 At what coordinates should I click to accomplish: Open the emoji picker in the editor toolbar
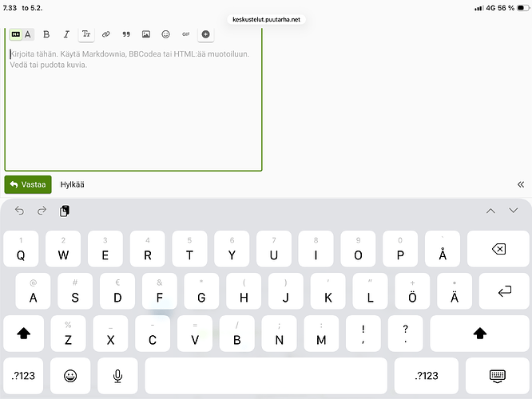tap(166, 34)
